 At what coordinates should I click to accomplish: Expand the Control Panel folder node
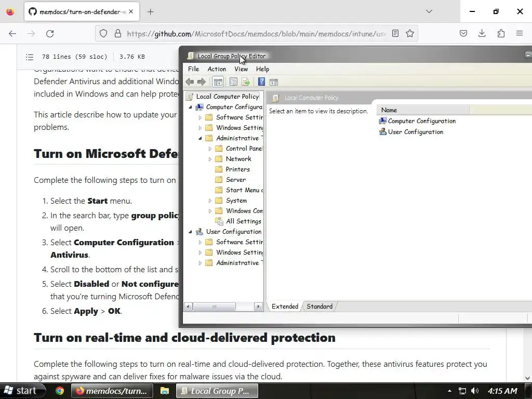point(210,149)
